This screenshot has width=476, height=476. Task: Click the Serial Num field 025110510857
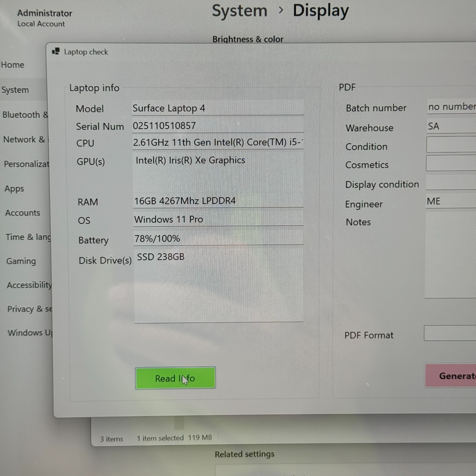coord(218,126)
